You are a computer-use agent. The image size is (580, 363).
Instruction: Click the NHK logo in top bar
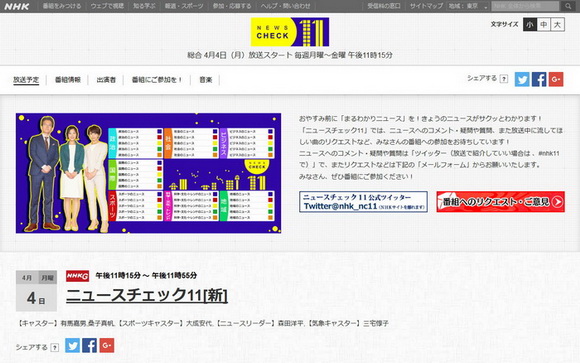pos(17,6)
